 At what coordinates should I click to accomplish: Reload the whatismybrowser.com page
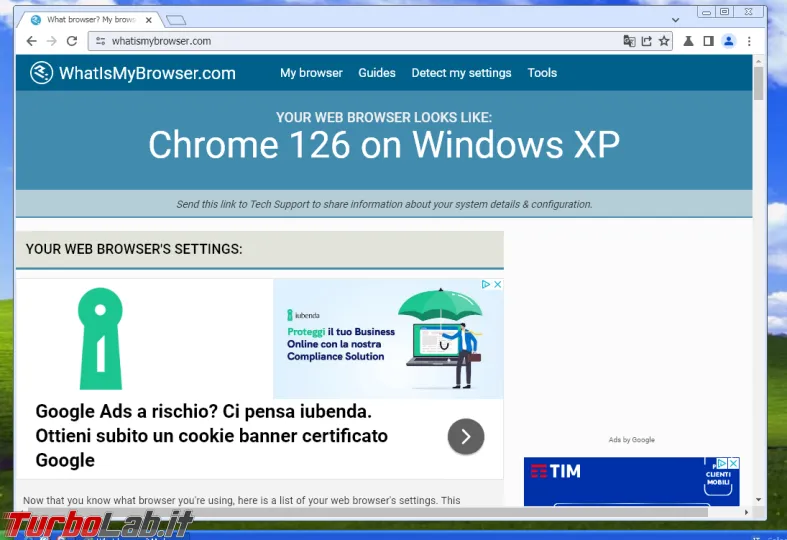coord(72,41)
